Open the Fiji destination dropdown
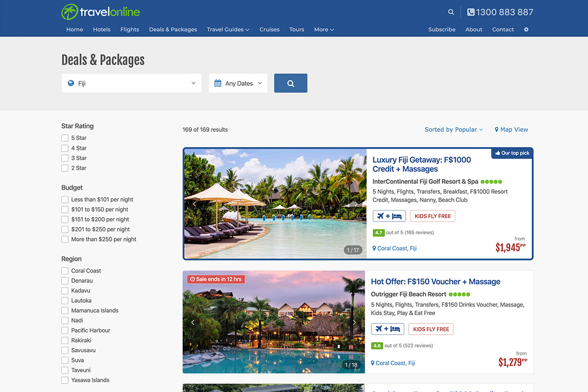The image size is (588, 392). pos(131,83)
